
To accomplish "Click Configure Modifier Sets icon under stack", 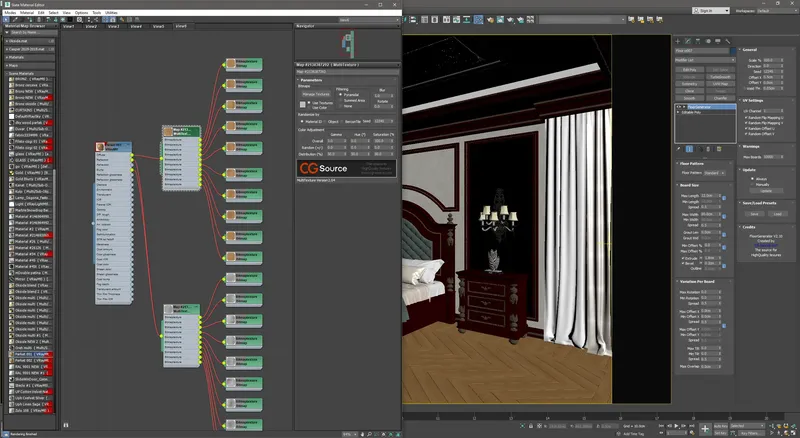I will 719,149.
